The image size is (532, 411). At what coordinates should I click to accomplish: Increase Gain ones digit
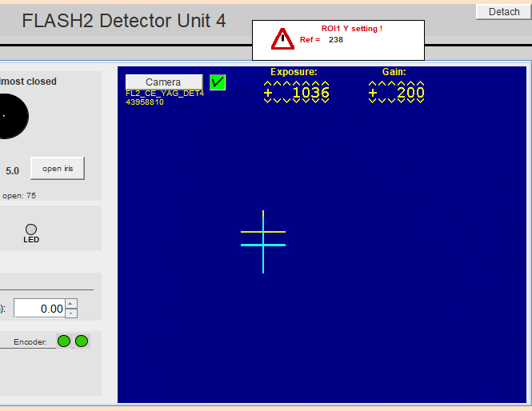[420, 84]
